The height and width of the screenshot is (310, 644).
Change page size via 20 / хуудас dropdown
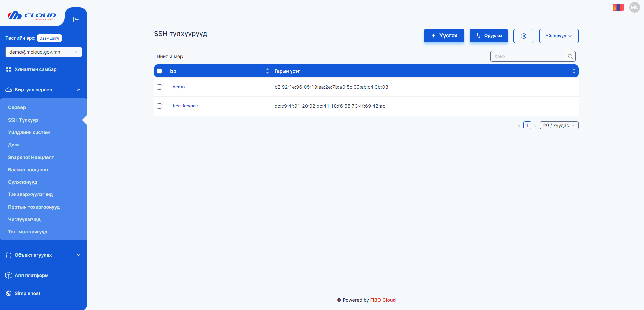[x=559, y=125]
